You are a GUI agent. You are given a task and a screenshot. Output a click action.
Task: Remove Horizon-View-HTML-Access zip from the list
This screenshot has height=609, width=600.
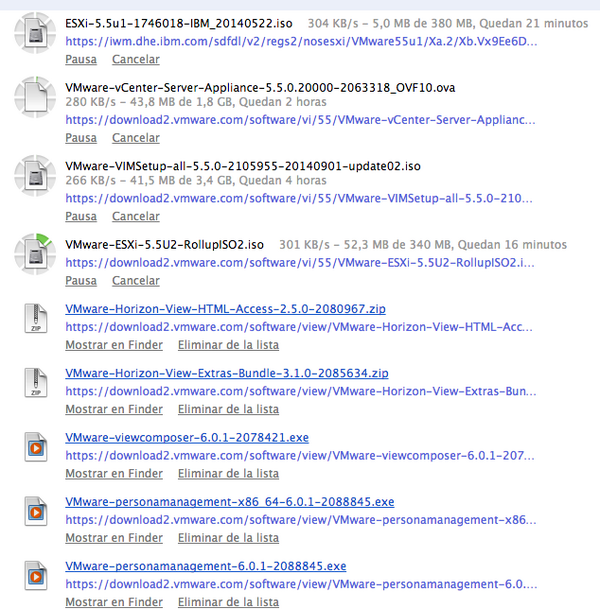pos(228,345)
